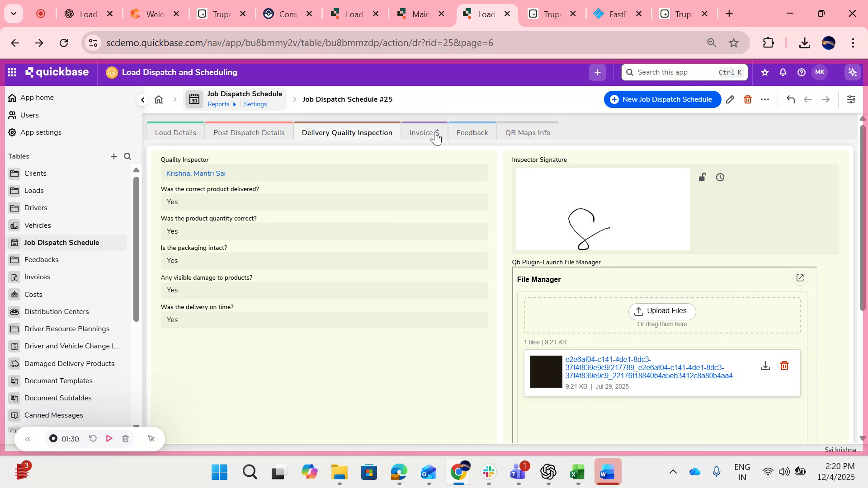Switch to the Feedback tab
Viewport: 868px width, 488px height.
click(x=472, y=132)
